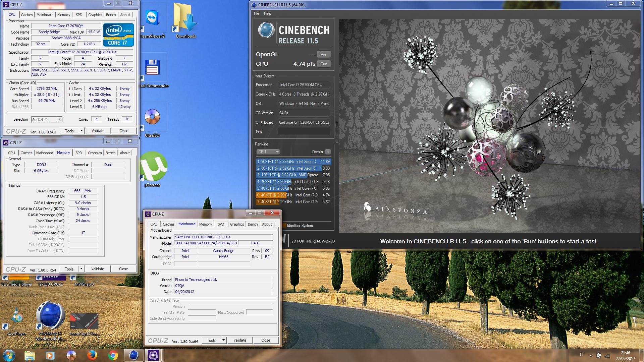Viewport: 644px width, 362px height.
Task: Run the OpenGL benchmark
Action: (x=324, y=55)
